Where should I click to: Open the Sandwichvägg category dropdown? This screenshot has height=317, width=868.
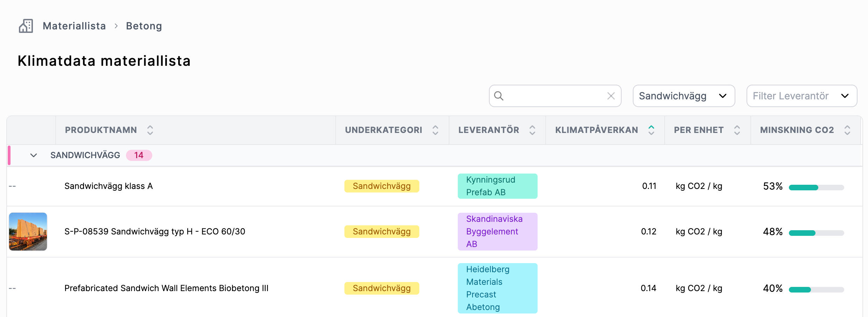[x=684, y=96]
